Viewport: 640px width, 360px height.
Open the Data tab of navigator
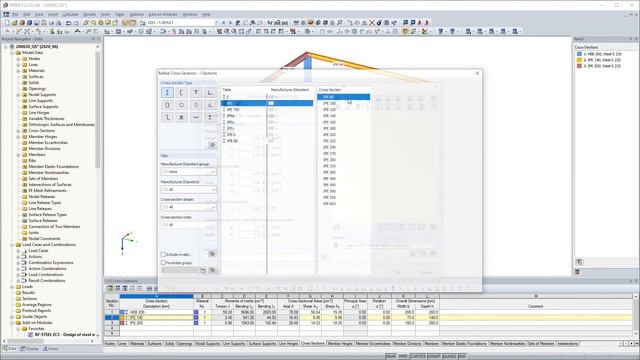(x=10, y=349)
